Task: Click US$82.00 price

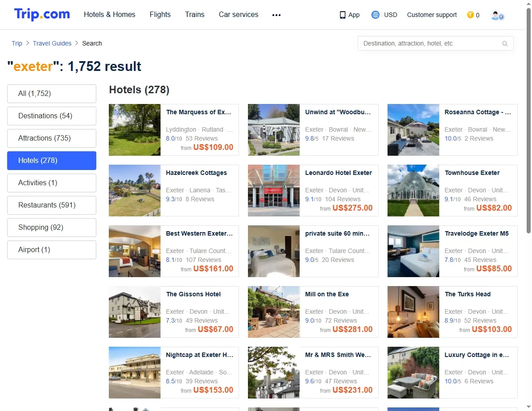Action: tap(494, 208)
